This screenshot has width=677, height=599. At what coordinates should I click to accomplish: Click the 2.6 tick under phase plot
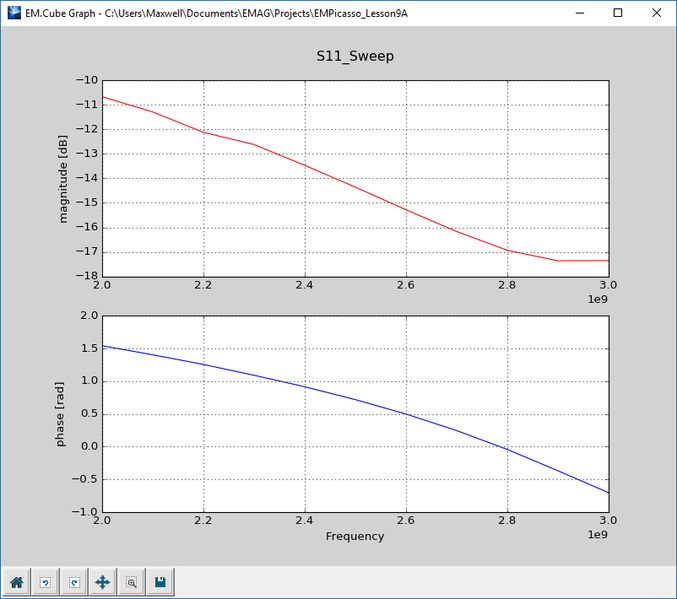(406, 520)
